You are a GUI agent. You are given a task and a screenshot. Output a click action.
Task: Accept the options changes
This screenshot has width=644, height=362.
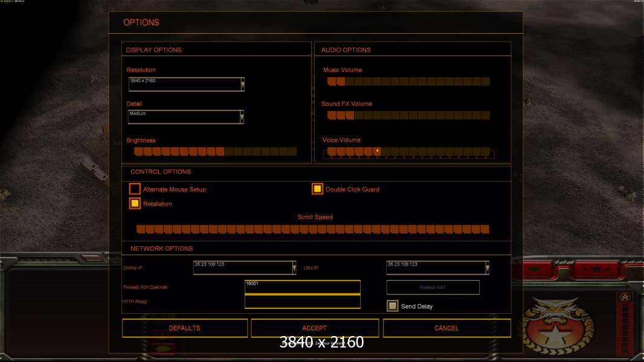coord(315,328)
